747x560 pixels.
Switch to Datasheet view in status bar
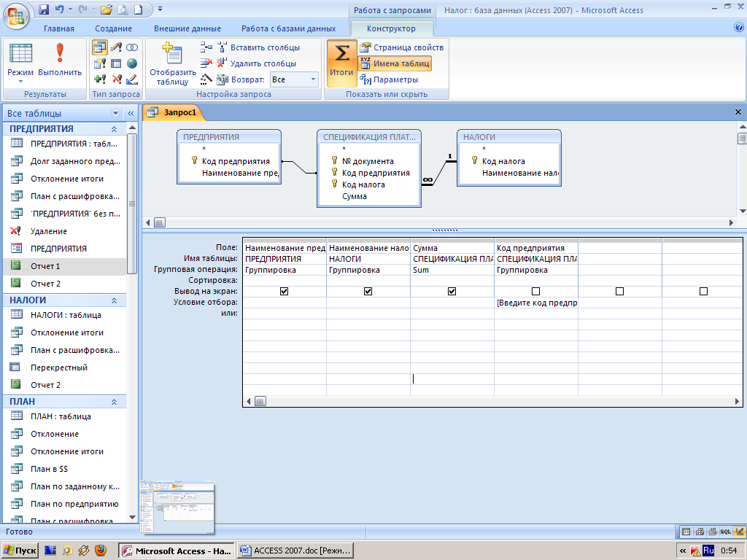click(686, 532)
